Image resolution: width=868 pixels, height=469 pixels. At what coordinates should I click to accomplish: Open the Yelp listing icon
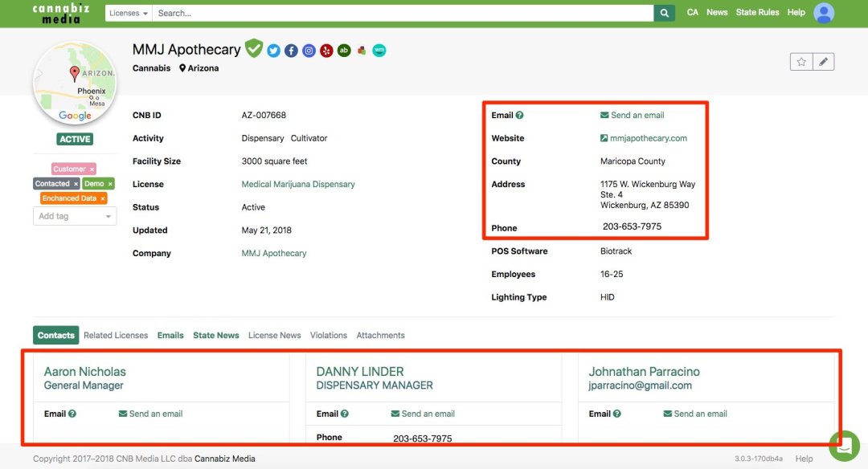[x=326, y=51]
